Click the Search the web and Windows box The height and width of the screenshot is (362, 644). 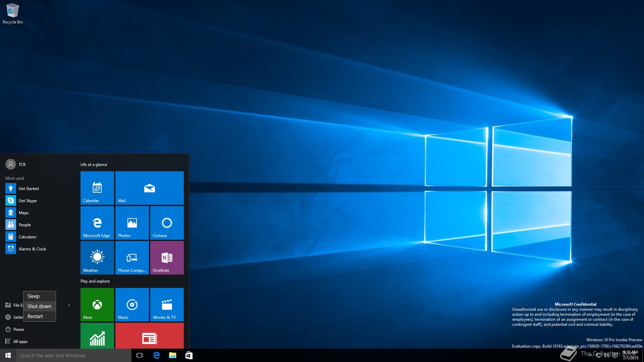click(74, 355)
